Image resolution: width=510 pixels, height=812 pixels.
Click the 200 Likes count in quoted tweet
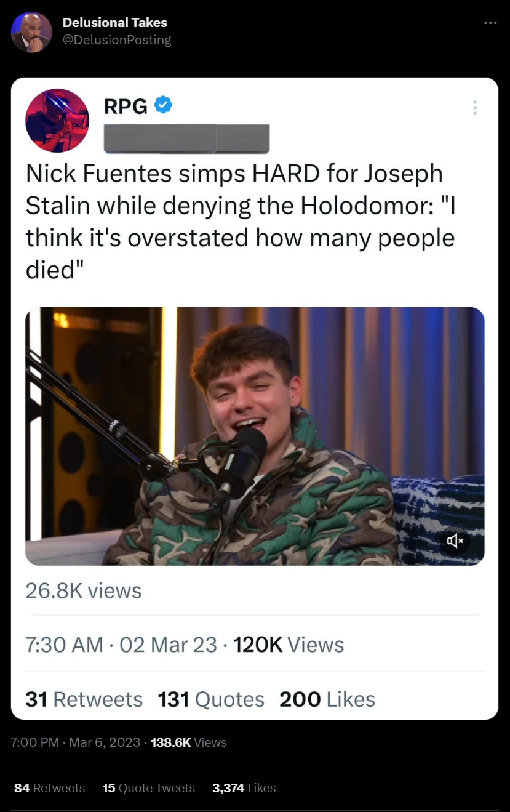[327, 699]
